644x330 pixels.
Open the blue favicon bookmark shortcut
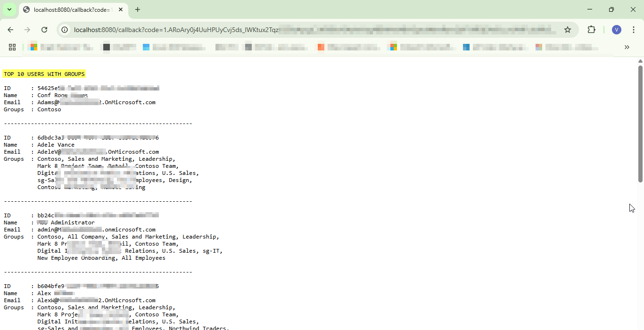(x=146, y=47)
